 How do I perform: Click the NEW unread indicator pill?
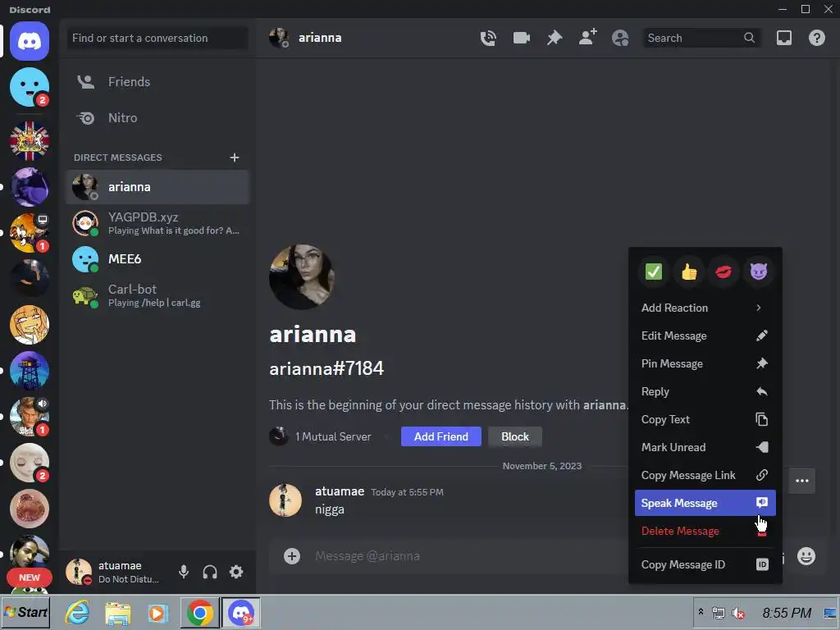coord(30,577)
